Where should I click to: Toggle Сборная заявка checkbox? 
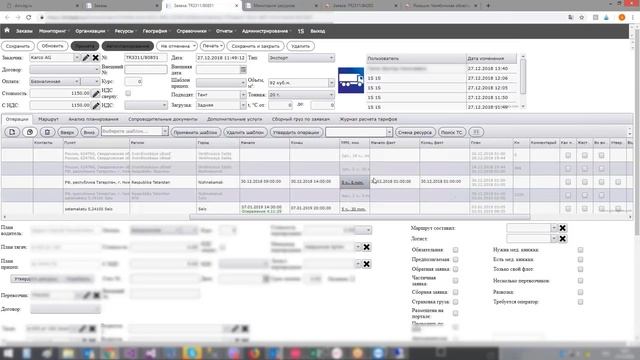click(x=456, y=292)
